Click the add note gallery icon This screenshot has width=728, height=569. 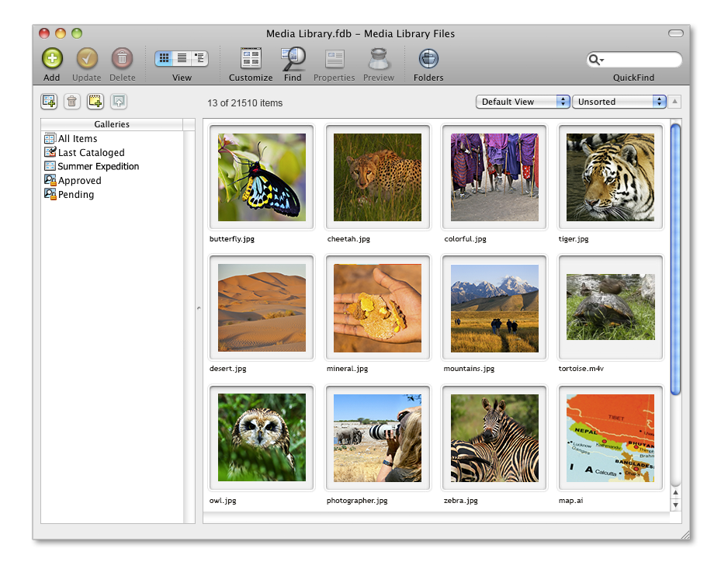click(95, 101)
